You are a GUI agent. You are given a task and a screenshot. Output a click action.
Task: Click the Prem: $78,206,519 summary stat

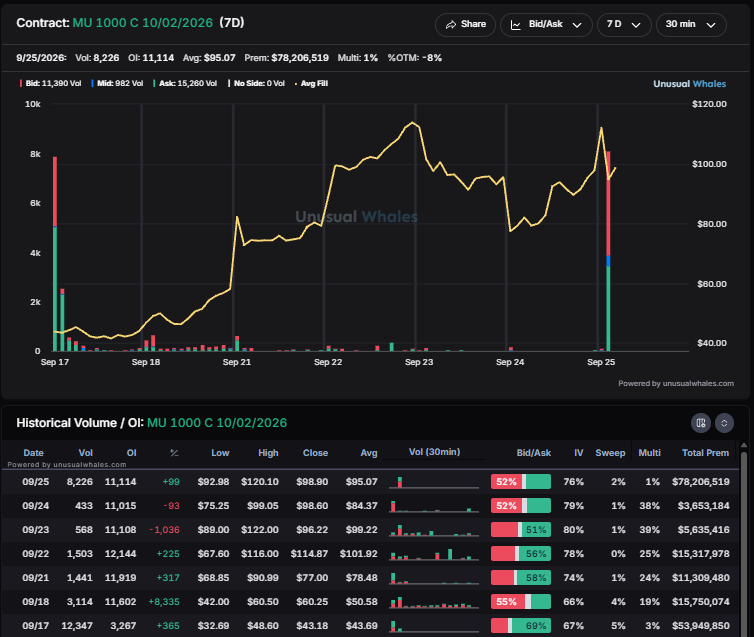point(287,58)
